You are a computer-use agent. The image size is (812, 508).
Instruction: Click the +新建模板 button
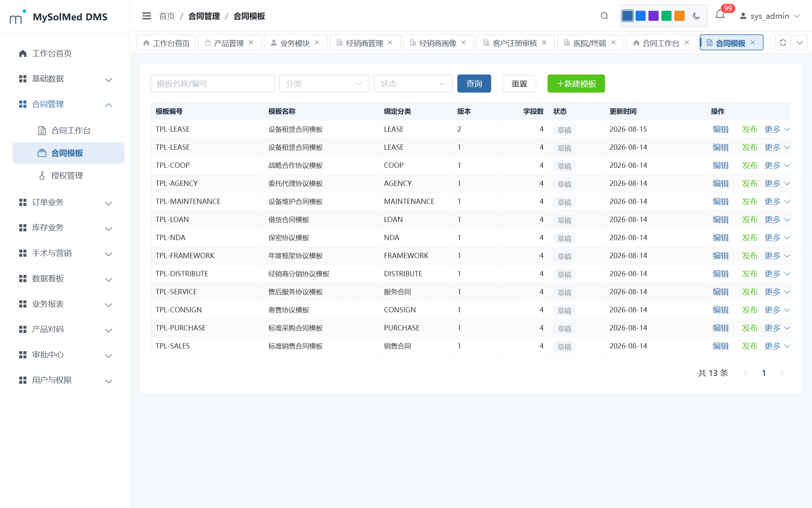point(576,84)
